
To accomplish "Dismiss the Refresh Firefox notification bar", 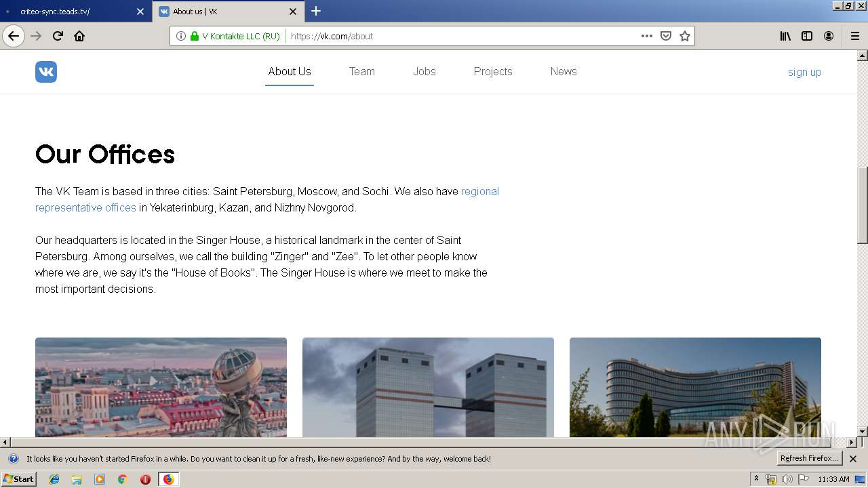I will (853, 459).
